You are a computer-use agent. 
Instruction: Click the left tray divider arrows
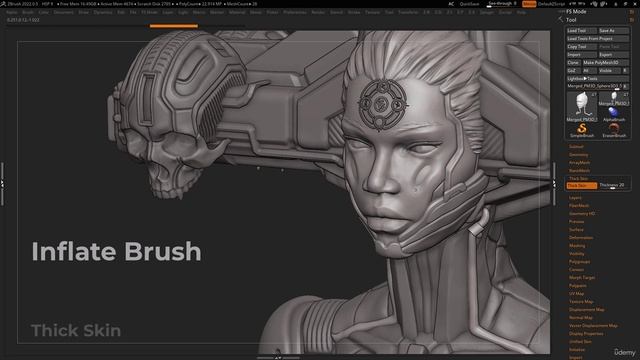(x=2, y=184)
